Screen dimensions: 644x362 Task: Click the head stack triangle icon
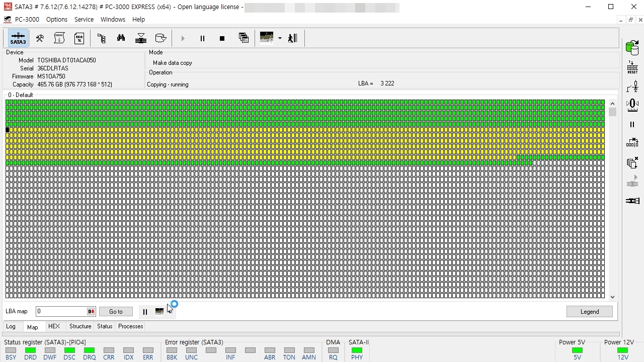coord(141,38)
